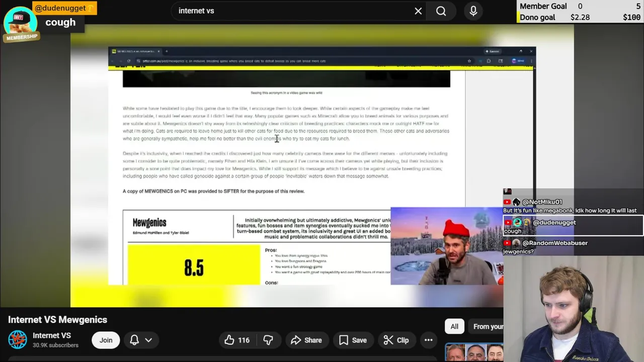Screen dimensions: 644x362
Task: Open the three-dot more actions menu
Action: point(429,340)
